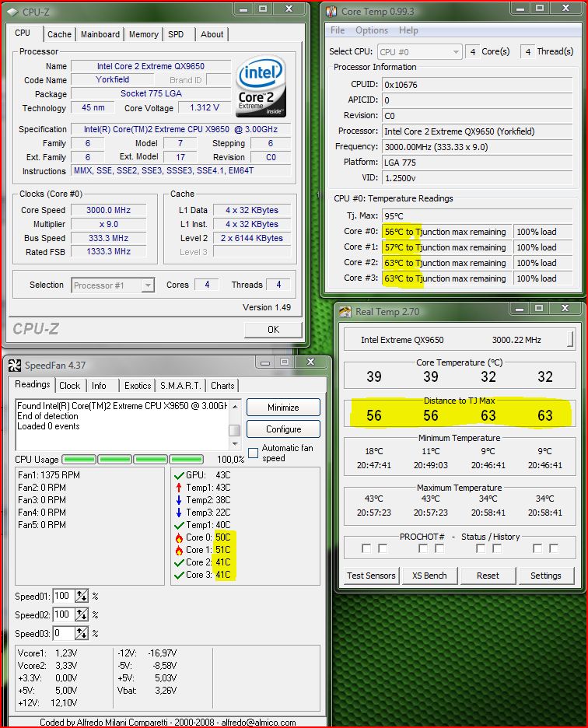Click the Core Temp title bar icon
This screenshot has height=728, width=588.
pos(331,11)
